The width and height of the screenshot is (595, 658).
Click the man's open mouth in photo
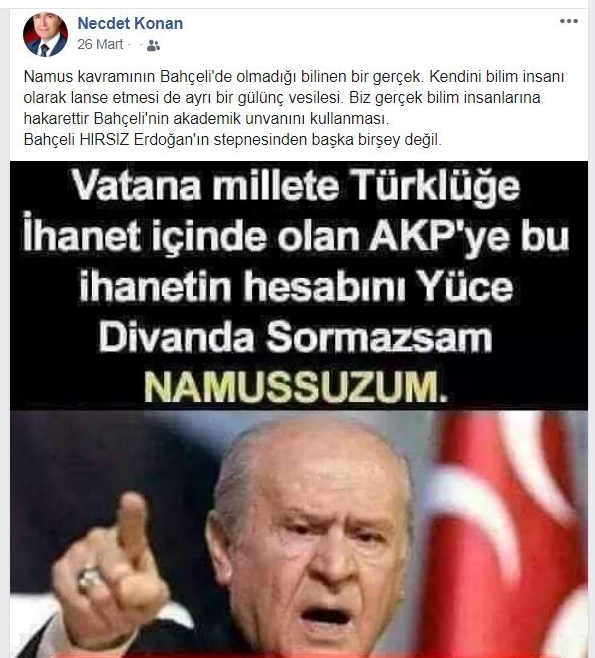(x=326, y=616)
